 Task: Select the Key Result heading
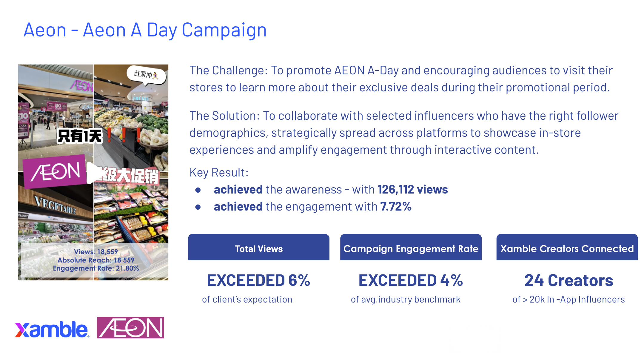219,173
